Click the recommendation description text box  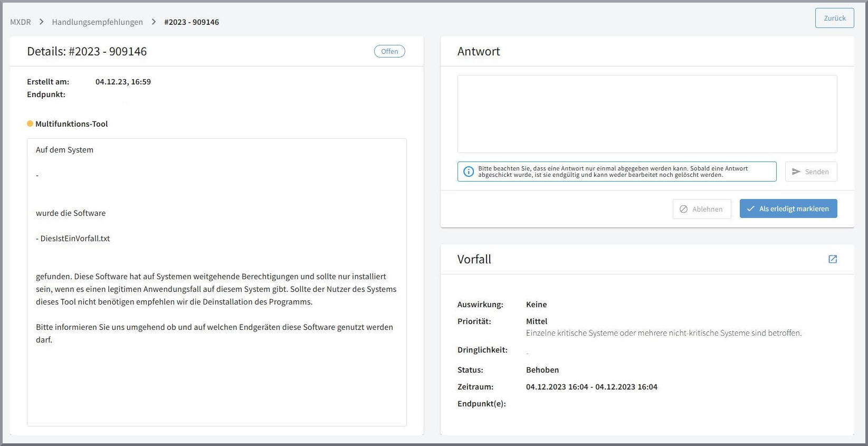pos(216,282)
